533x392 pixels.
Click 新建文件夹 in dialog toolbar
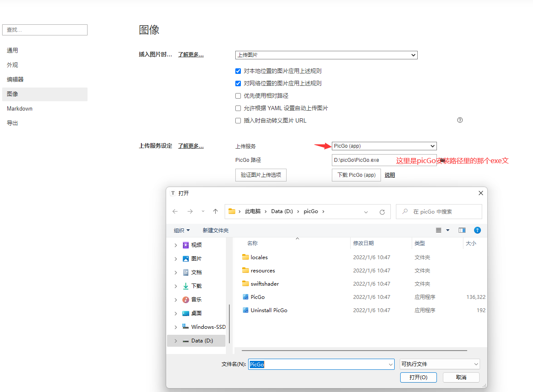[x=216, y=230]
